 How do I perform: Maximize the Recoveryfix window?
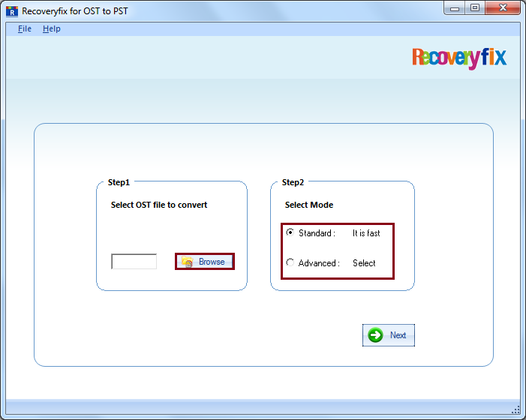[475, 8]
